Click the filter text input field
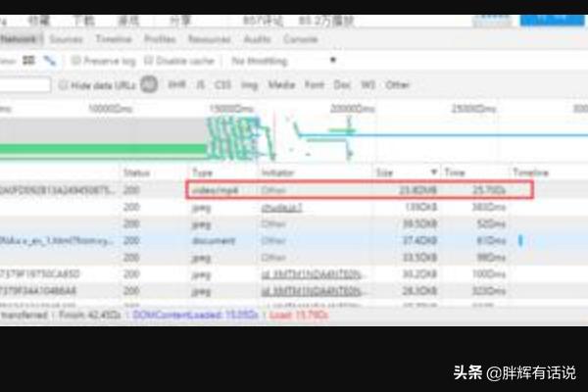This screenshot has height=392, width=588. click(24, 85)
